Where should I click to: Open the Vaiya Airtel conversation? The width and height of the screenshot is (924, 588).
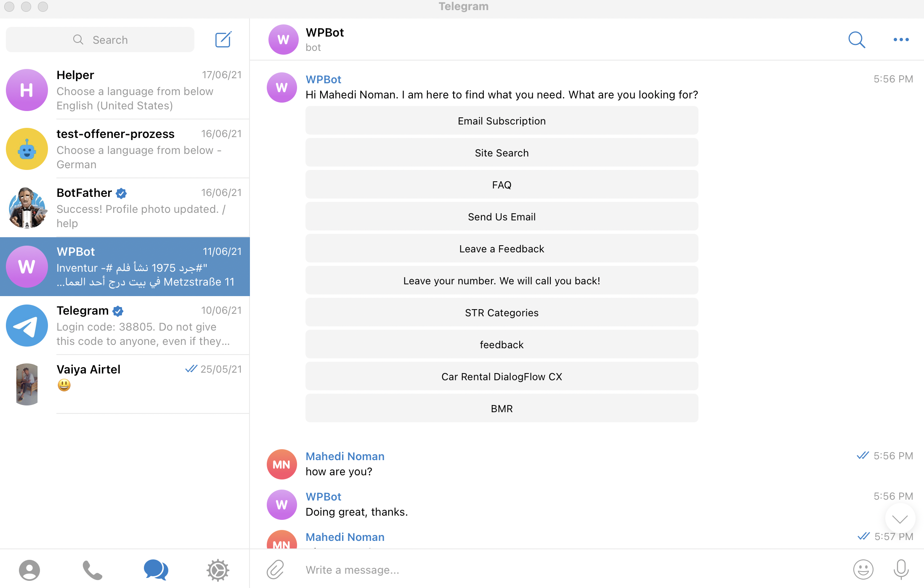tap(125, 384)
